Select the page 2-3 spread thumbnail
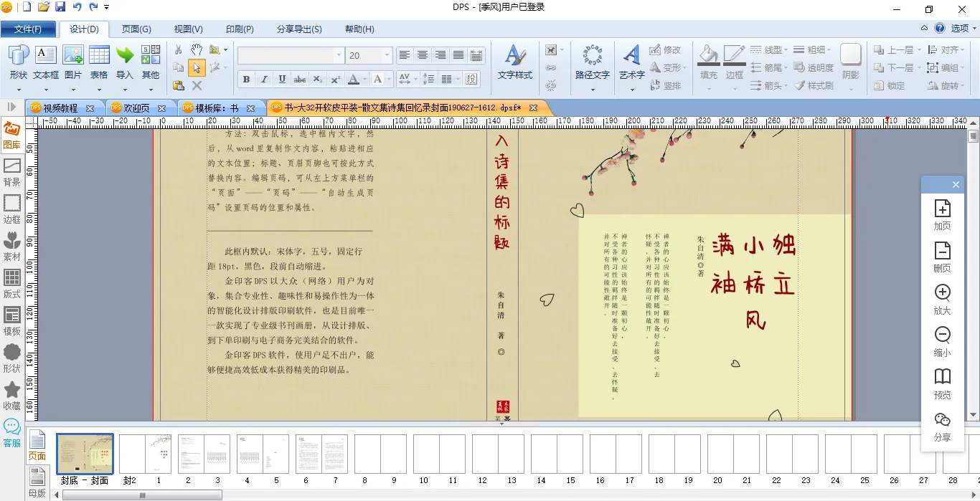 pos(204,454)
